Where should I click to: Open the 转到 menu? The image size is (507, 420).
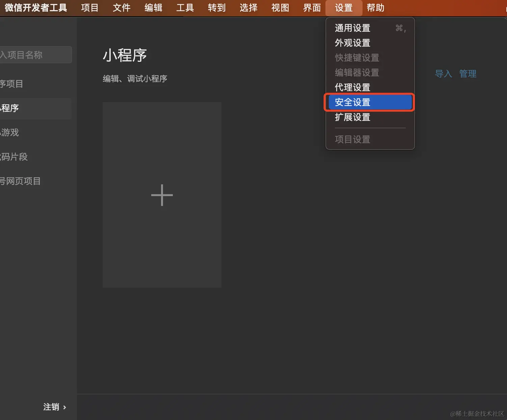click(217, 8)
